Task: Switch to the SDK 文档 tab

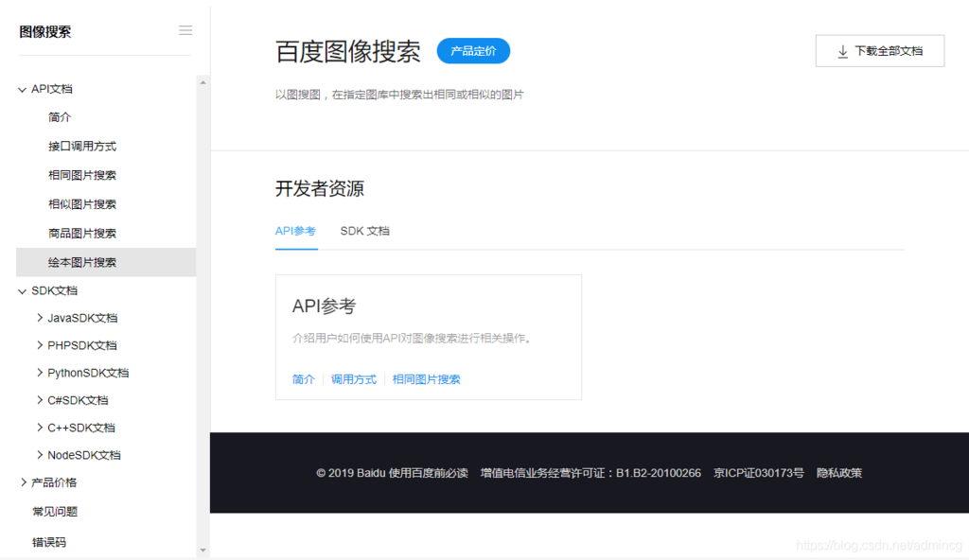Action: point(364,231)
